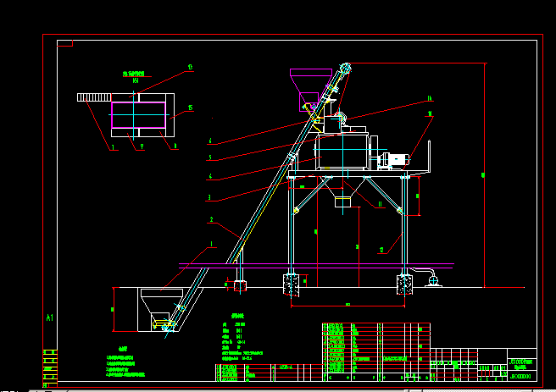Click callout number 6 label
Screen dimensions: 556x392
click(x=210, y=141)
